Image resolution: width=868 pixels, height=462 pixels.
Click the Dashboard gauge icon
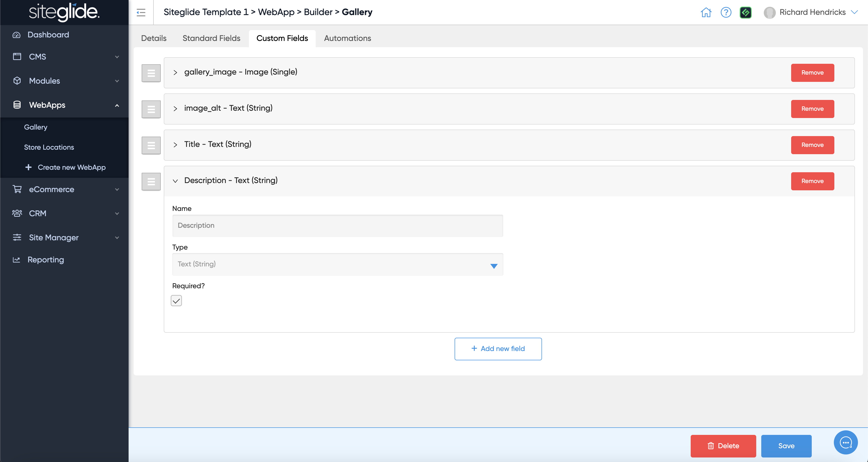click(x=17, y=35)
